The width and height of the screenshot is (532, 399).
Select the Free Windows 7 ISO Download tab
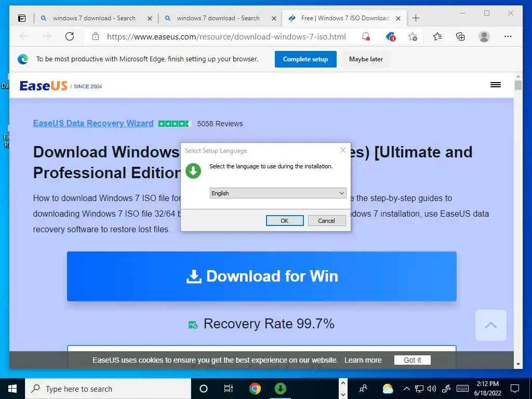point(345,18)
